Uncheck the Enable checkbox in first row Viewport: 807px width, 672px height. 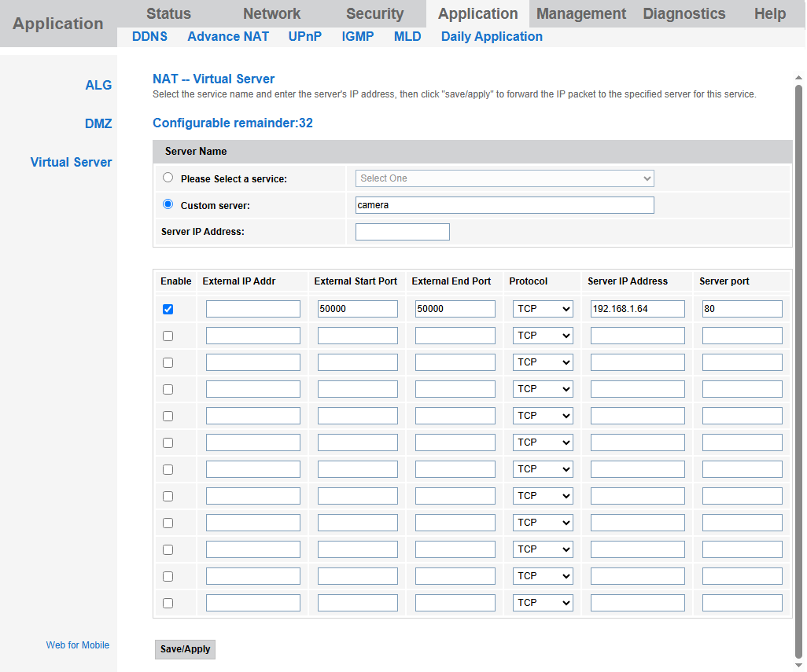tap(168, 309)
